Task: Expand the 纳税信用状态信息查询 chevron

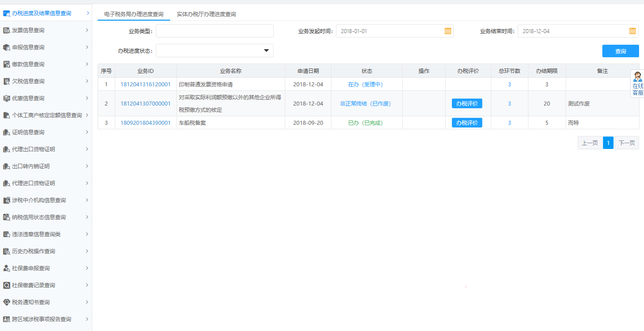Action: coord(87,217)
